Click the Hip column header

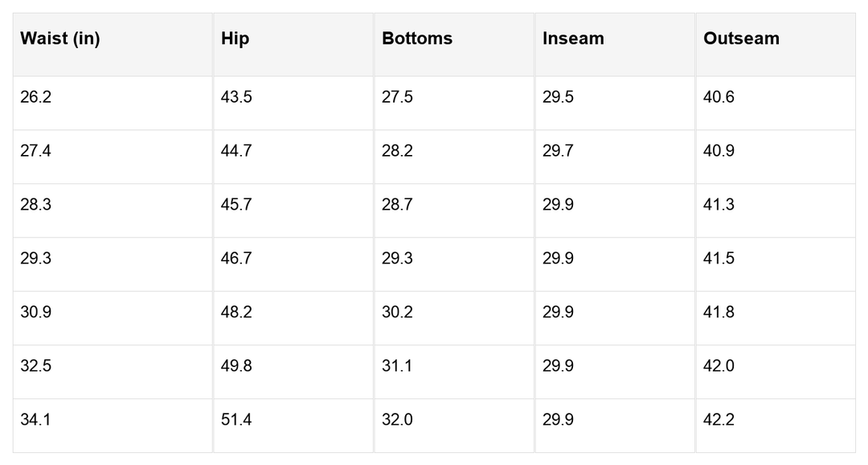(235, 39)
